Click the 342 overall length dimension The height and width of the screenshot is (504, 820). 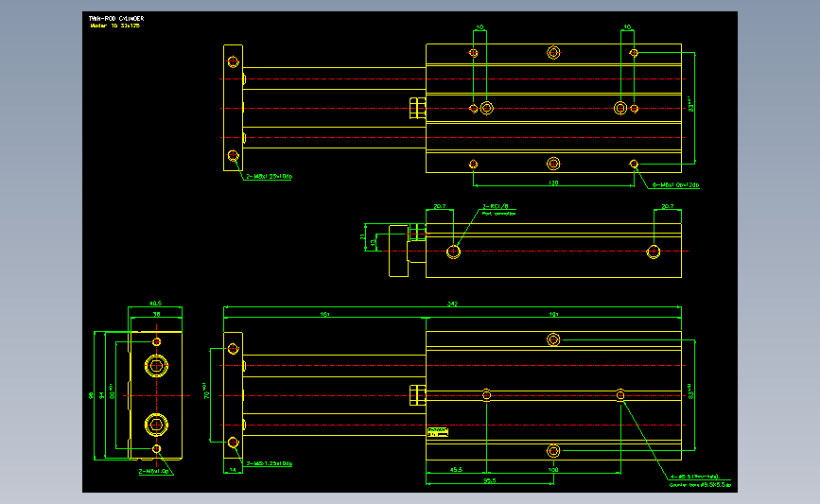coord(452,304)
